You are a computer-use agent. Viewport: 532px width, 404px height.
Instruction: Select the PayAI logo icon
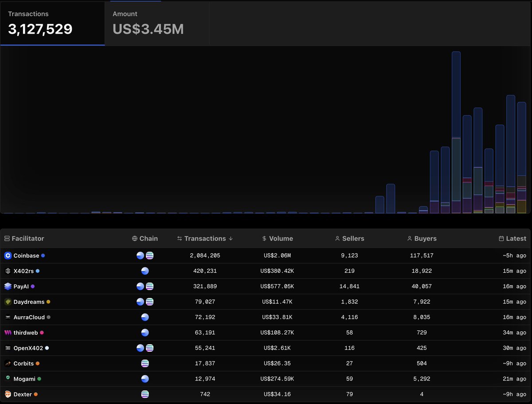click(8, 286)
